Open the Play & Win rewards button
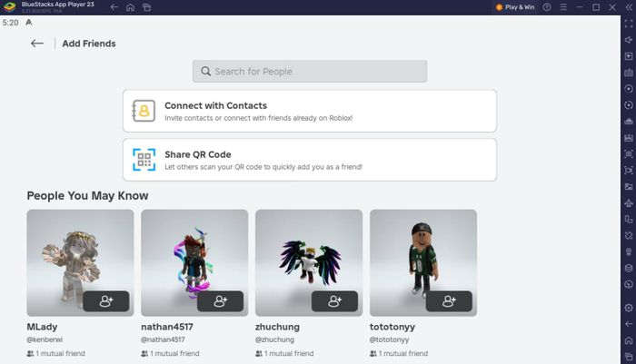The height and width of the screenshot is (364, 636). tap(515, 7)
